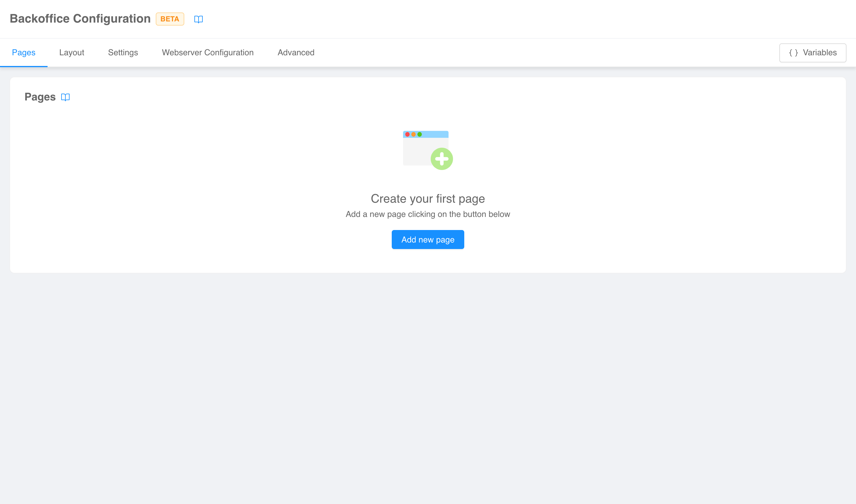Open the Settings tab
This screenshot has height=504, width=856.
123,53
